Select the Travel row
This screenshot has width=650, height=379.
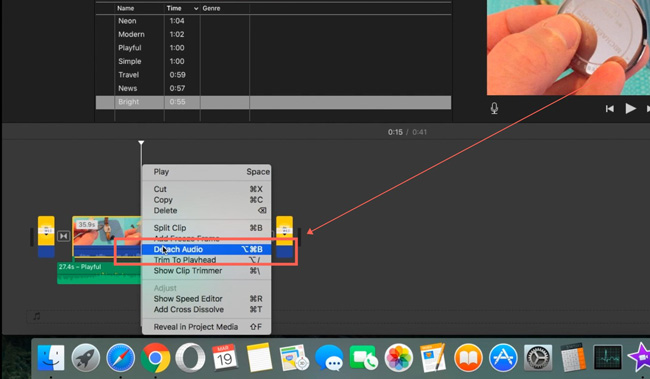click(273, 75)
